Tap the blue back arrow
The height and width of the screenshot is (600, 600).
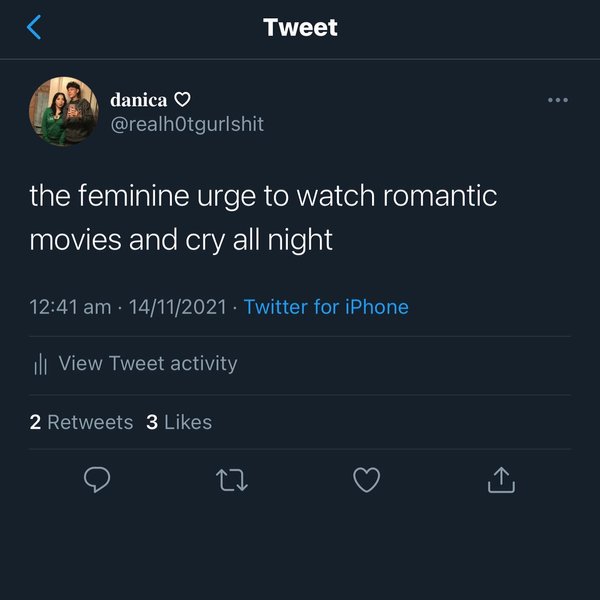34,27
